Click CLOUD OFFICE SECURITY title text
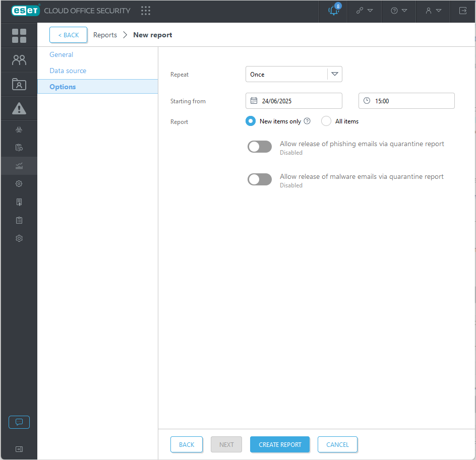The image size is (476, 460). point(87,11)
